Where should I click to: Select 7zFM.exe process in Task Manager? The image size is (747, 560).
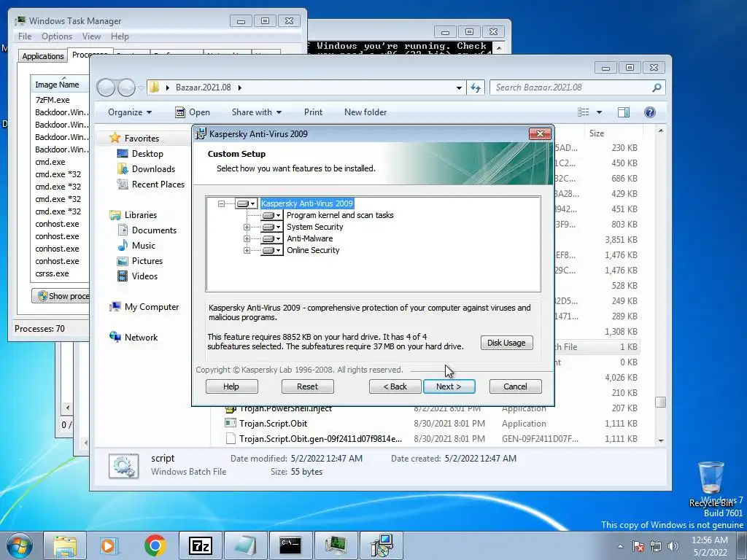tap(53, 100)
